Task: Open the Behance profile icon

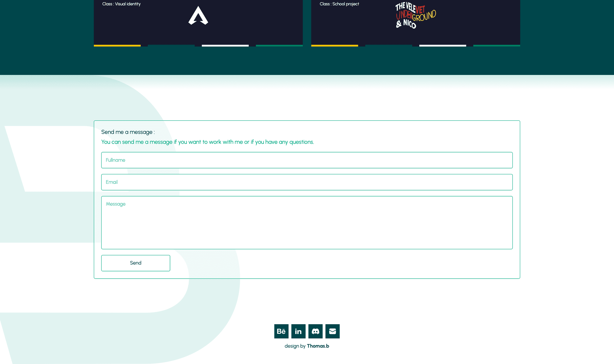Action: (x=281, y=331)
